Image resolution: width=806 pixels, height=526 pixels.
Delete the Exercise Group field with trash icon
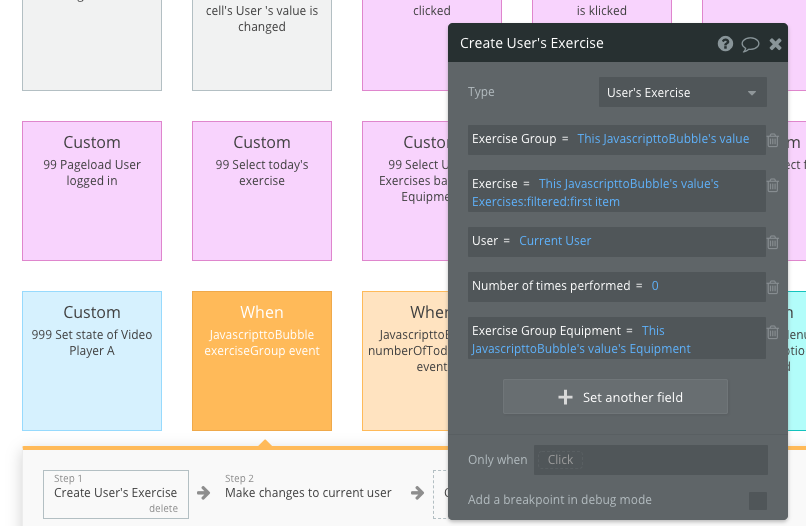point(773,140)
